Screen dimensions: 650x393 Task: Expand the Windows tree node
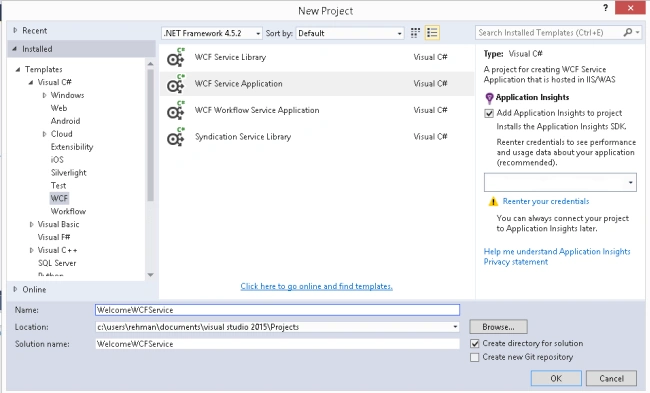(x=44, y=95)
